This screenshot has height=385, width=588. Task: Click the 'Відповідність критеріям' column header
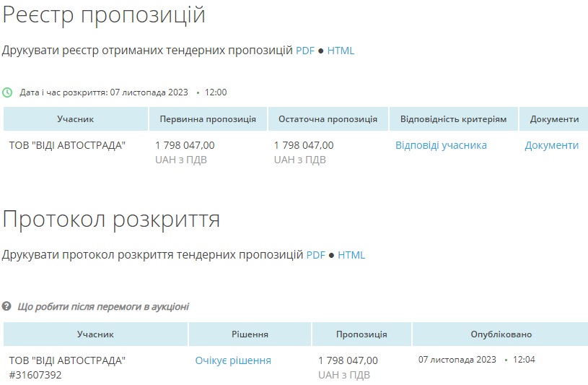coord(453,119)
